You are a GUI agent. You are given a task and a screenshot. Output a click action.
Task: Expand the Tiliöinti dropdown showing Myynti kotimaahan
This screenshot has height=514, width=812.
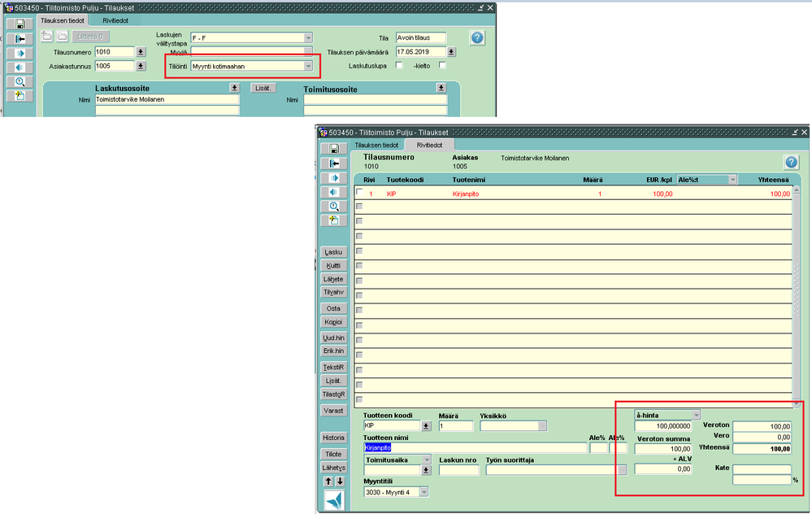click(307, 67)
